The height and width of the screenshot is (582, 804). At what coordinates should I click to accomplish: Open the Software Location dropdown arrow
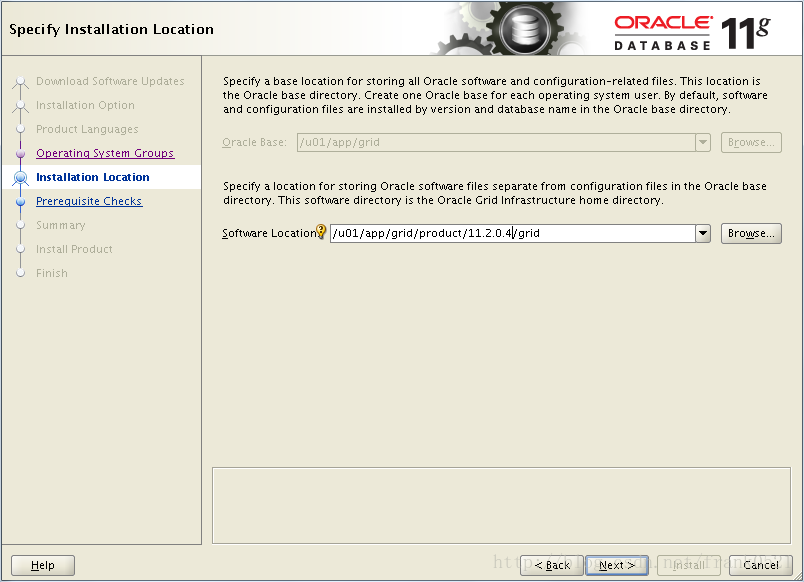pos(703,233)
